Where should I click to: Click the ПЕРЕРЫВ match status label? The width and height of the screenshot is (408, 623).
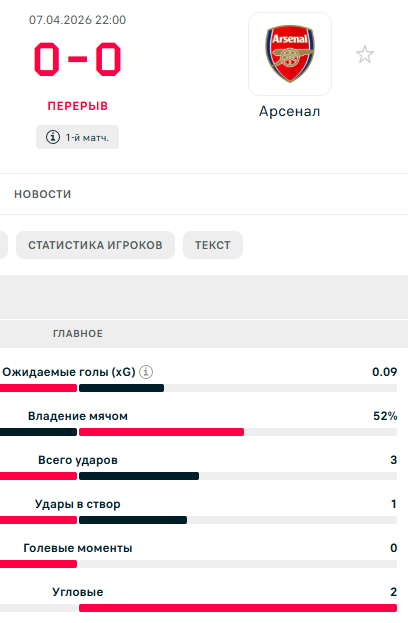[78, 106]
